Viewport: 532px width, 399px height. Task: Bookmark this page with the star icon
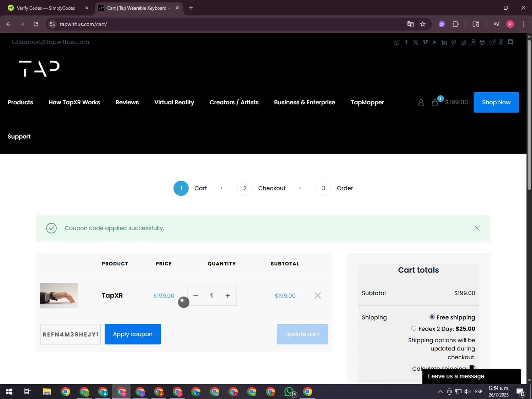(423, 24)
